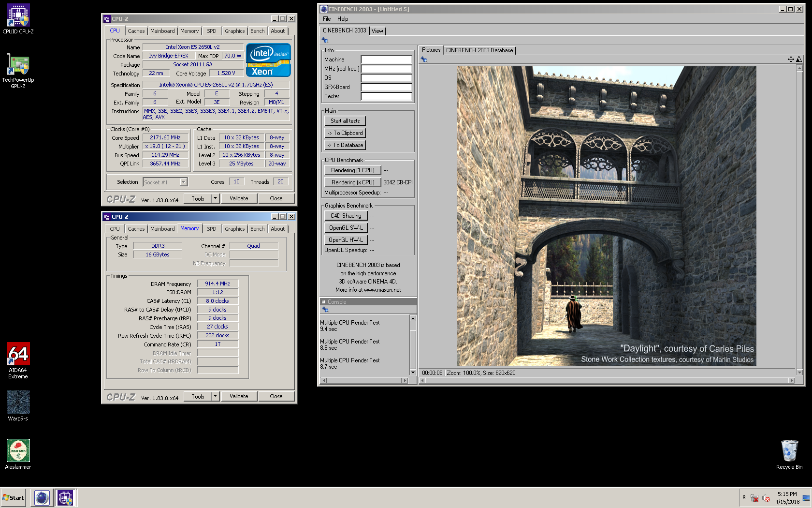Switch to the View tab in CINEBENCH

click(x=377, y=31)
